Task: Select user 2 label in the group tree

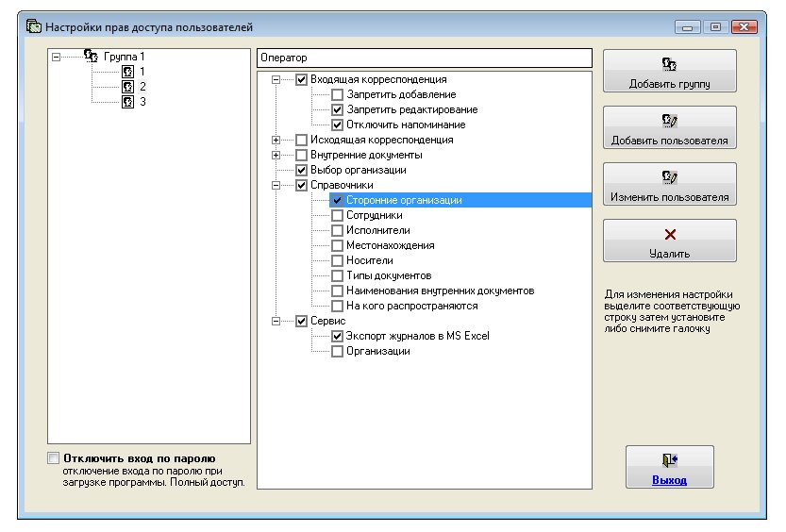Action: tap(142, 87)
